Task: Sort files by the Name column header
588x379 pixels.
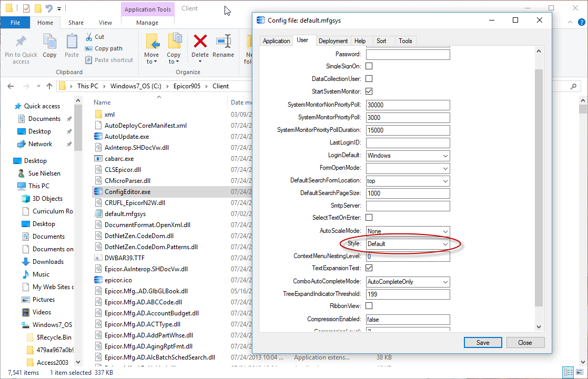Action: (102, 103)
